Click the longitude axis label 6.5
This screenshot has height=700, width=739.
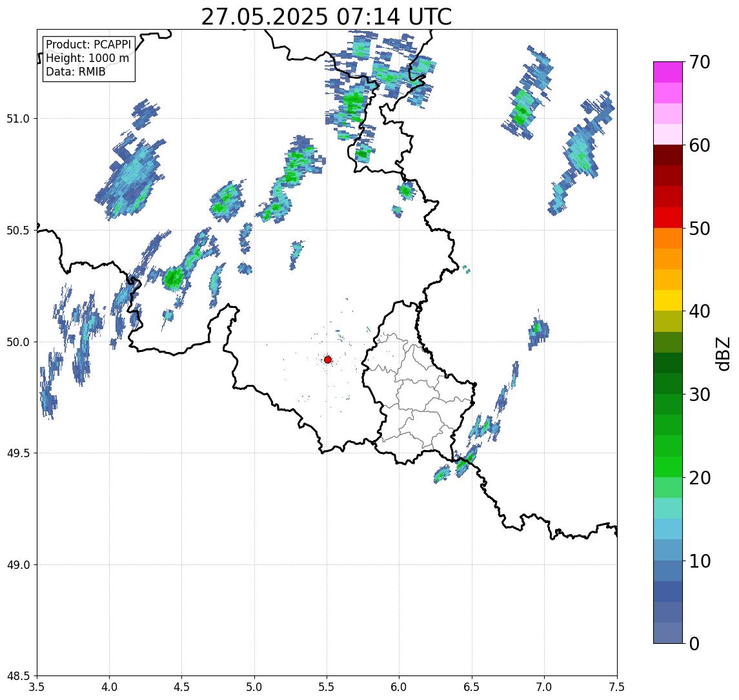pyautogui.click(x=472, y=687)
